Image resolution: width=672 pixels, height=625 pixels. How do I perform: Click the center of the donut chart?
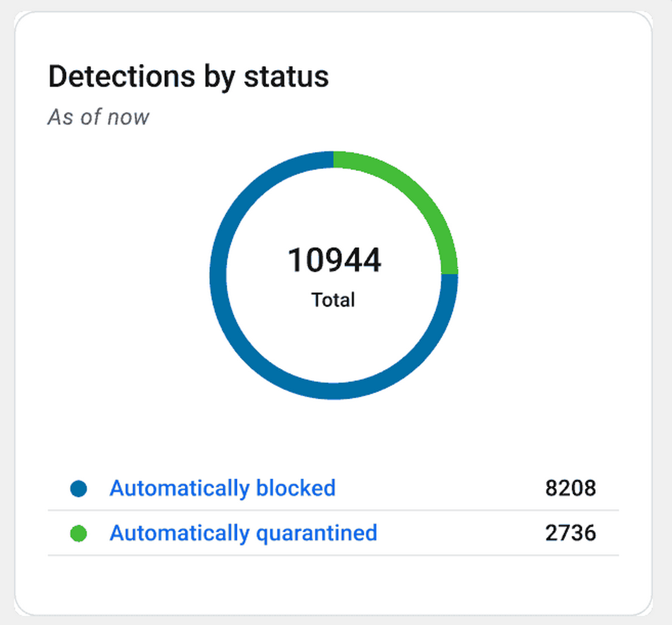point(333,275)
